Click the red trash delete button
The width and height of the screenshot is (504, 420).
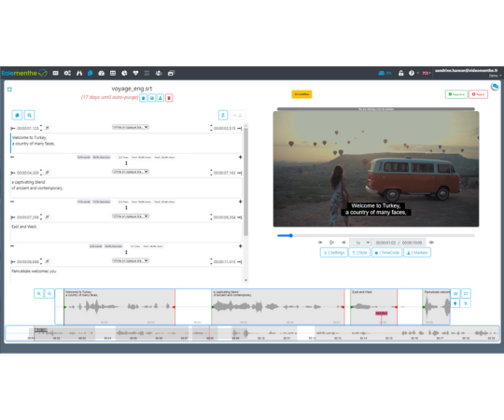pyautogui.click(x=169, y=98)
